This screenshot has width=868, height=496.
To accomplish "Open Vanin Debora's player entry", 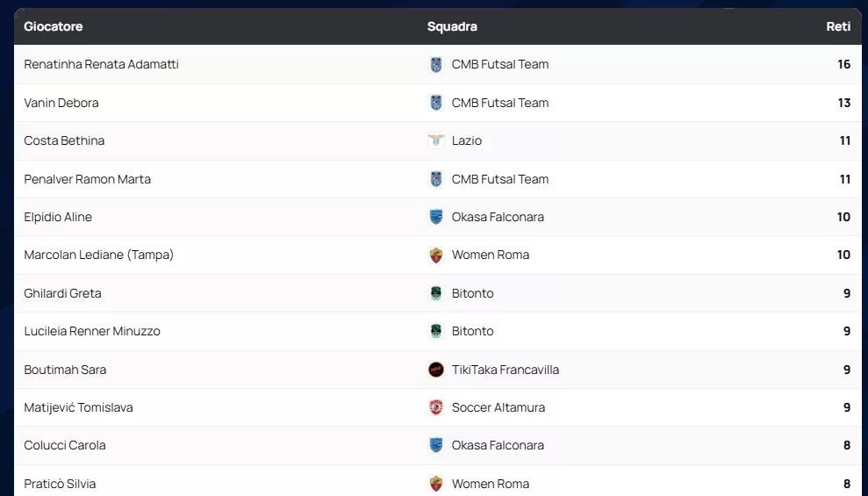I will (x=61, y=103).
